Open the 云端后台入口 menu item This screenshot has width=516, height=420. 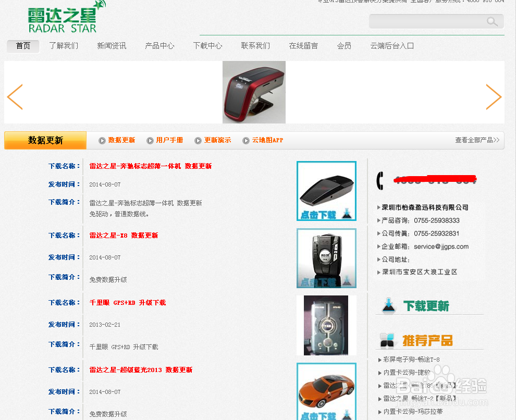[x=392, y=46]
